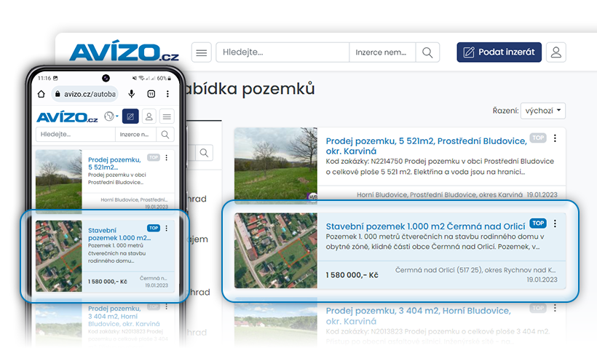Open the hamburger menu on phone

pos(167,116)
